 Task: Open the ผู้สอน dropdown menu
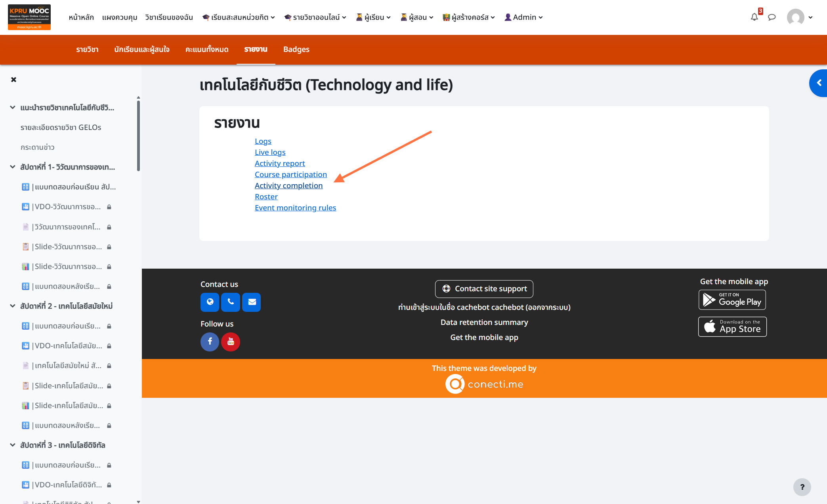417,17
